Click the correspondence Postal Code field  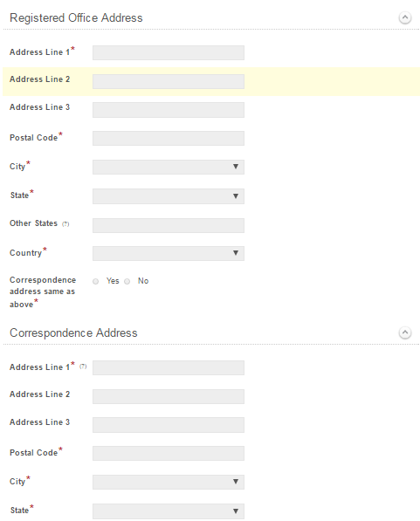click(x=169, y=453)
